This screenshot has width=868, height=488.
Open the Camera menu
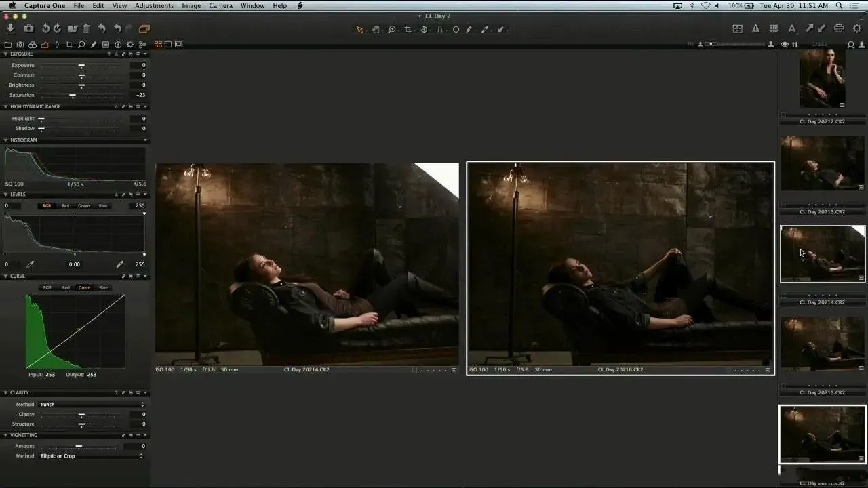point(220,5)
